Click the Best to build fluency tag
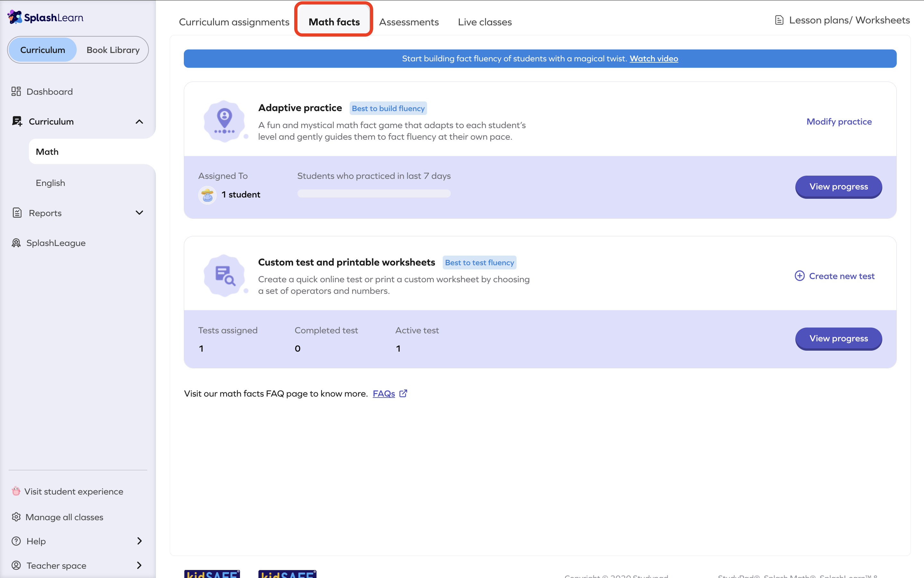This screenshot has width=924, height=578. pyautogui.click(x=388, y=108)
